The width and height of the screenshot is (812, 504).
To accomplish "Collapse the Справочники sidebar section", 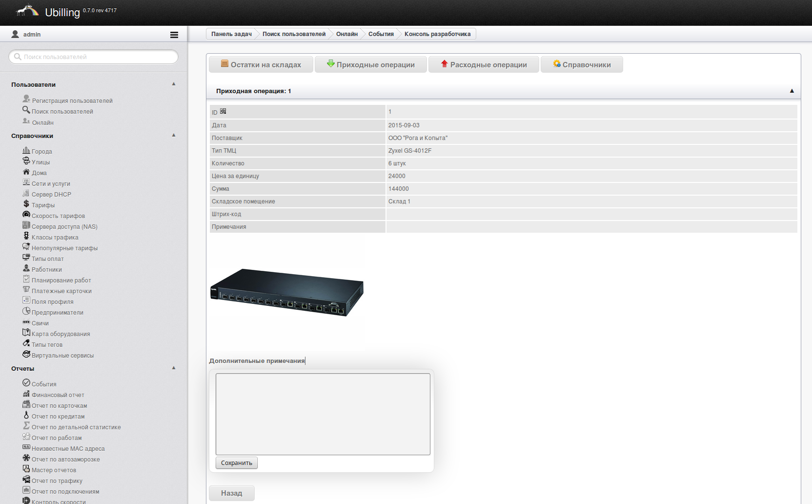I will 174,135.
